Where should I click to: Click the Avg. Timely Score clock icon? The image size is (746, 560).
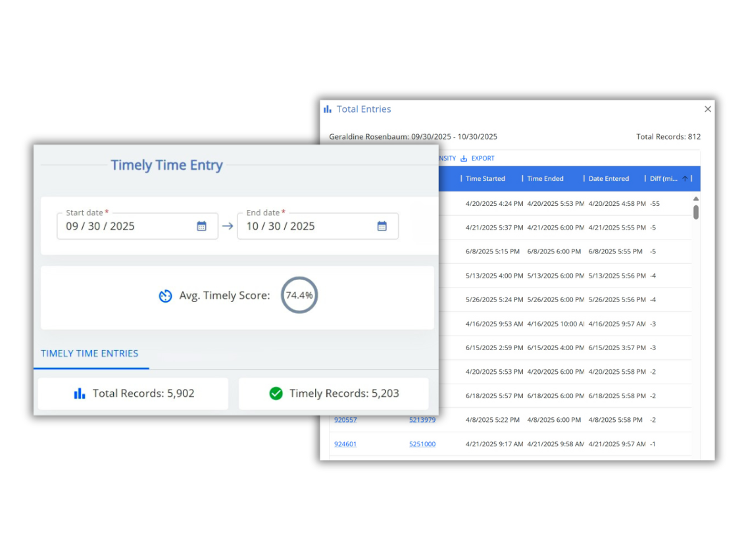coord(165,296)
